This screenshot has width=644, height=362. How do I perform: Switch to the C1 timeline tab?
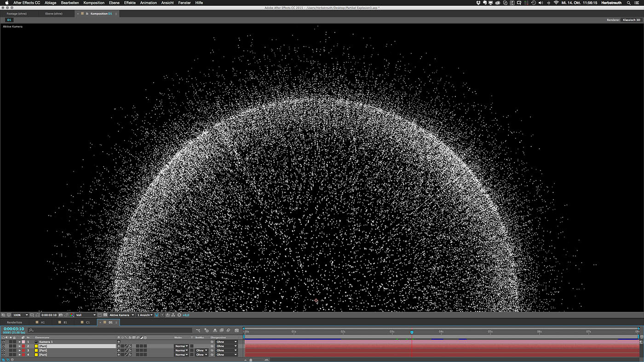coord(87,322)
